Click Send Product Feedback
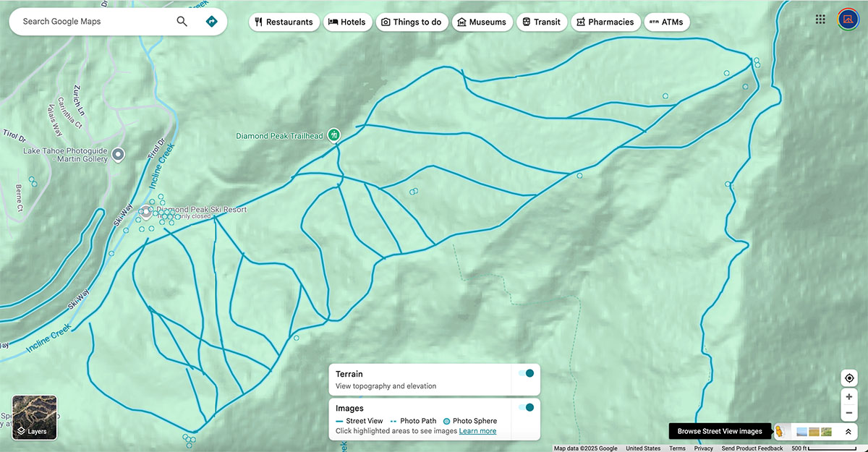The width and height of the screenshot is (868, 452). [x=752, y=448]
